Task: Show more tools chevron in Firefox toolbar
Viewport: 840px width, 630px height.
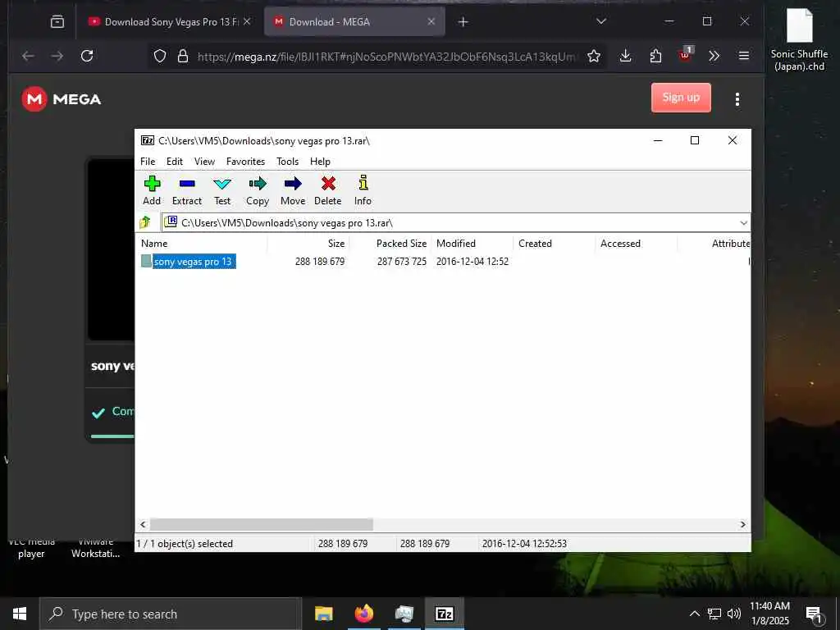Action: click(x=714, y=56)
